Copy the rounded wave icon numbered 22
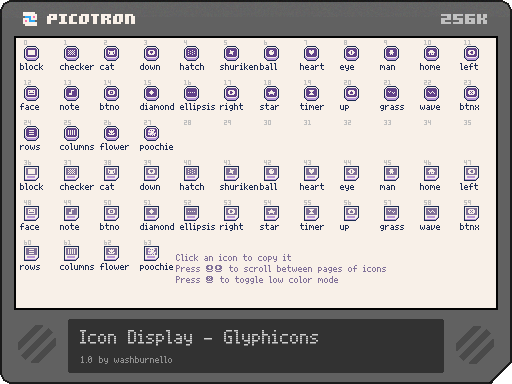Screen dimensions: 512x384 431,93
